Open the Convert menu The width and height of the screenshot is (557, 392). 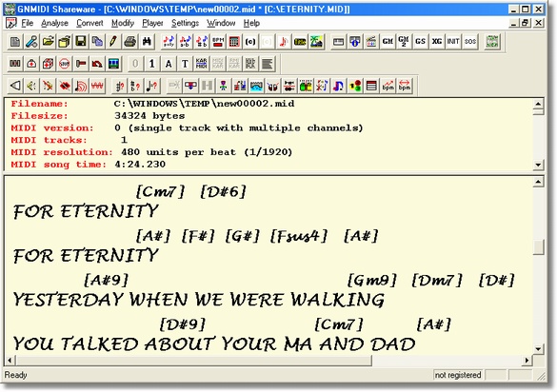90,23
